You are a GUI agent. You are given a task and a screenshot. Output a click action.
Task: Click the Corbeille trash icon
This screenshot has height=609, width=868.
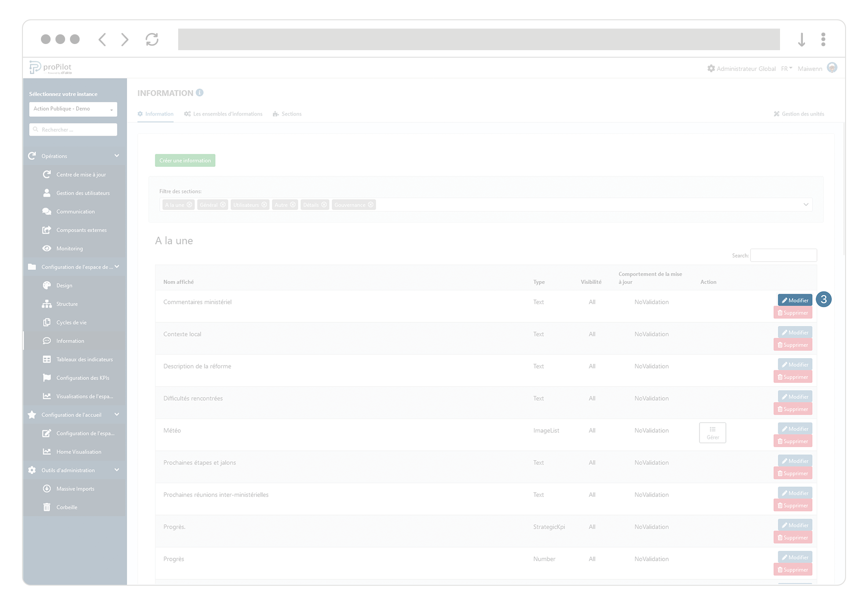tap(47, 507)
